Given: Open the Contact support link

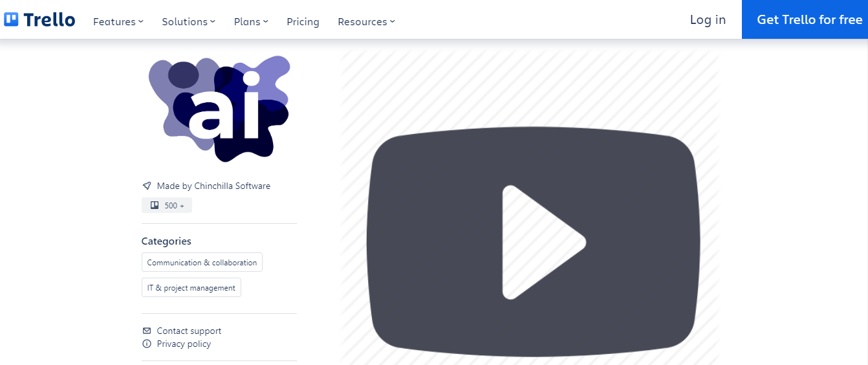Looking at the screenshot, I should 189,331.
